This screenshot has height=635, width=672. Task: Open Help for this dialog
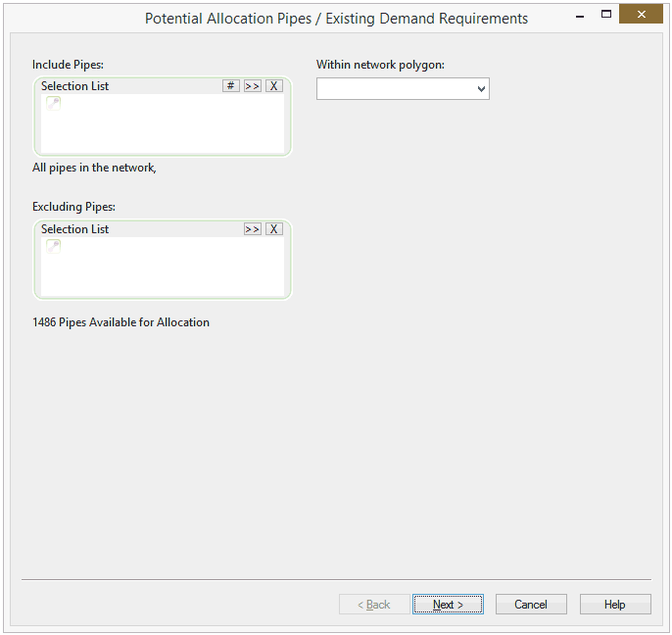pyautogui.click(x=615, y=605)
